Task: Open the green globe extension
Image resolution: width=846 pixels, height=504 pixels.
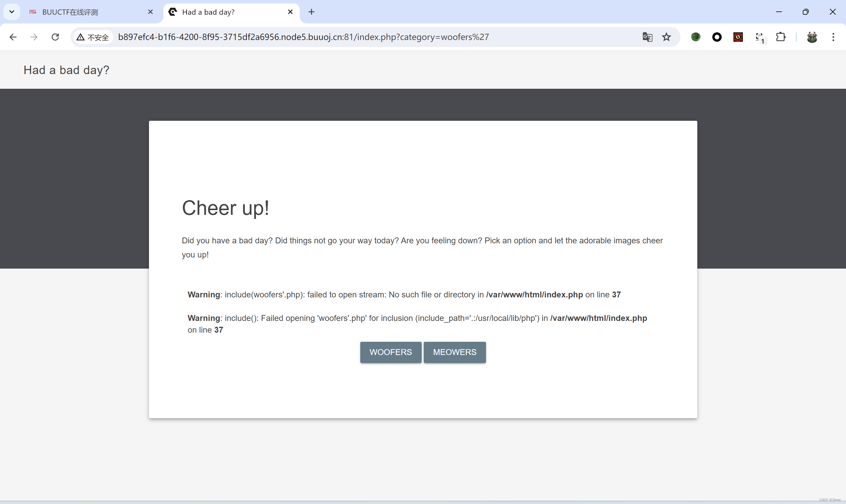Action: click(x=696, y=37)
